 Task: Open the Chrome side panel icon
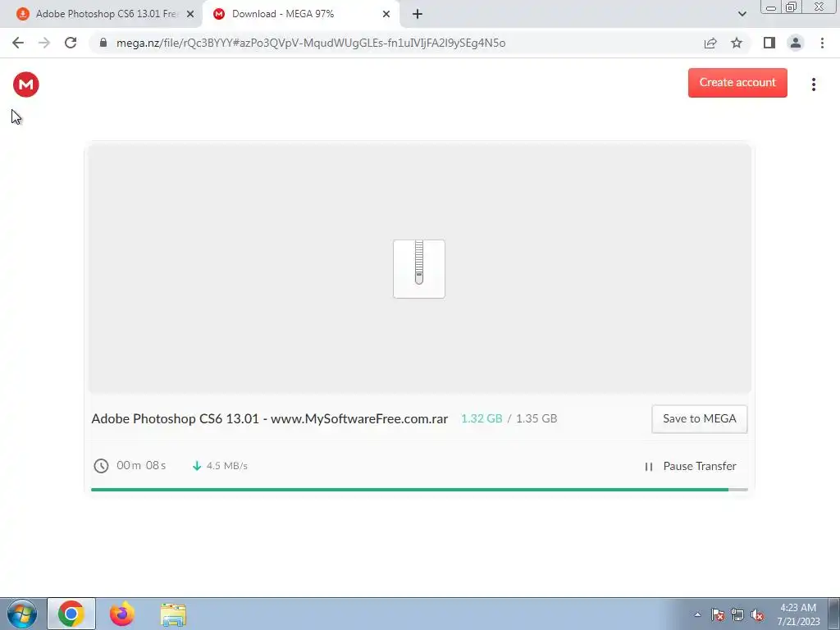(769, 43)
